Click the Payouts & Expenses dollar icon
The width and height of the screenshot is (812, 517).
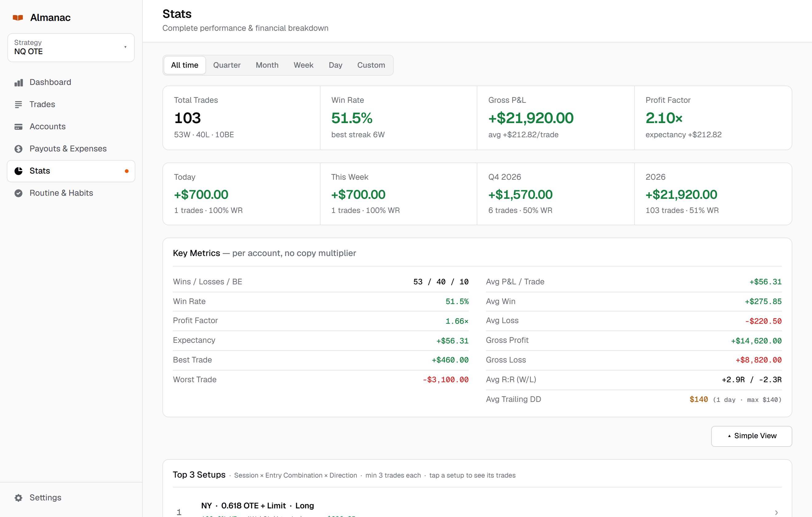click(18, 149)
